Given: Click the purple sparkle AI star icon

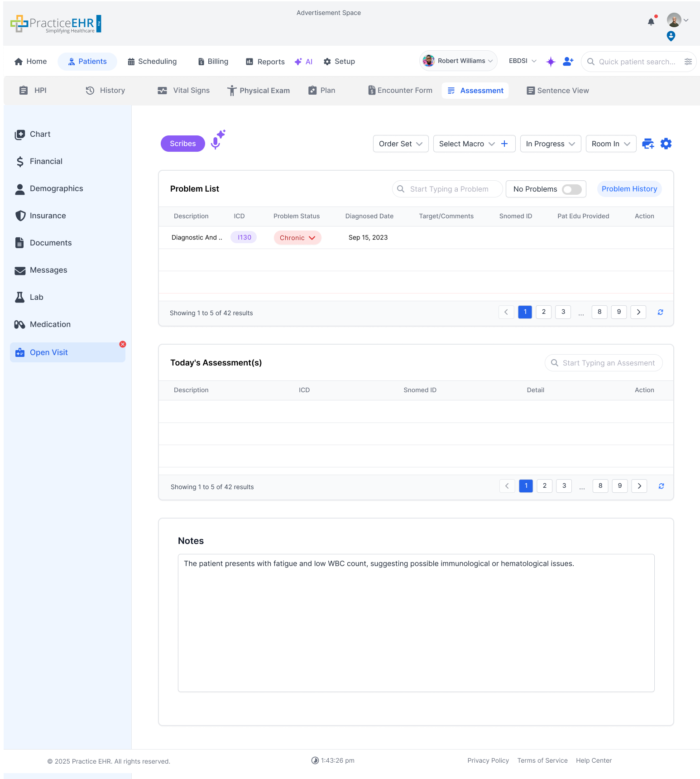Looking at the screenshot, I should pyautogui.click(x=551, y=62).
